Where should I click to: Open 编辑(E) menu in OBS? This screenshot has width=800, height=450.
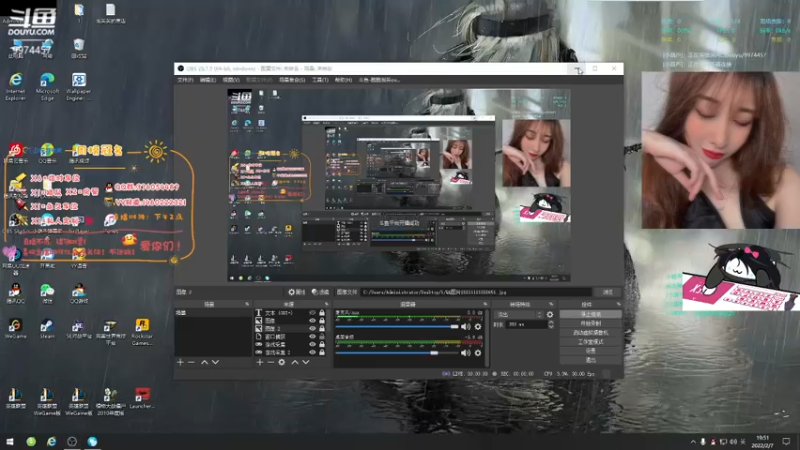point(208,80)
